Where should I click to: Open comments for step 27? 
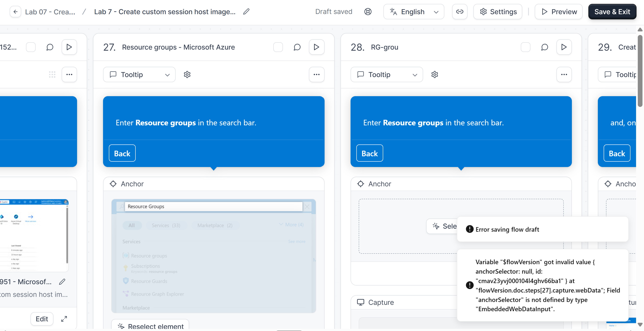(297, 47)
